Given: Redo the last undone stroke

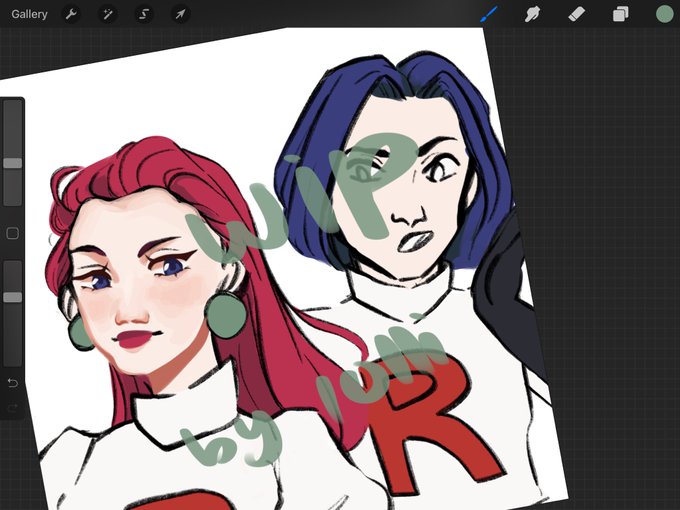Looking at the screenshot, I should pos(13,407).
